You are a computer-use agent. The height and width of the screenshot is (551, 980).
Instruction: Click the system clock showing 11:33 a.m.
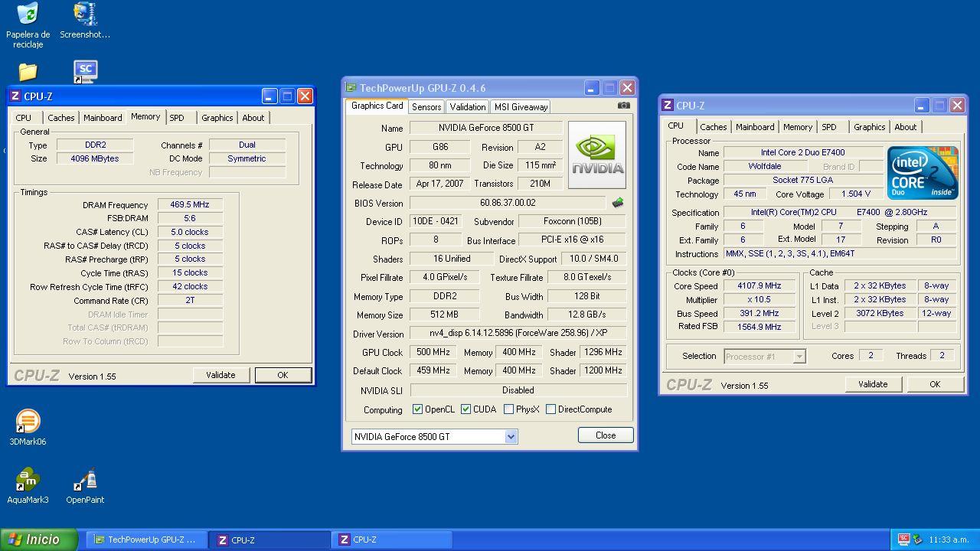tap(949, 540)
